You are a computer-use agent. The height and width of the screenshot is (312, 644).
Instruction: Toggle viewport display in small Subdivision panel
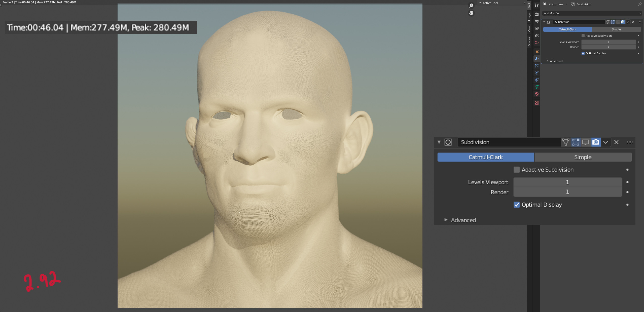618,22
